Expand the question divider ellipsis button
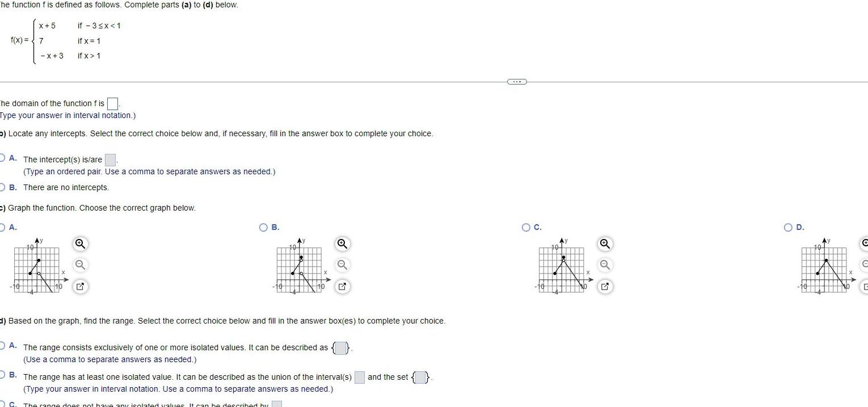 [516, 81]
